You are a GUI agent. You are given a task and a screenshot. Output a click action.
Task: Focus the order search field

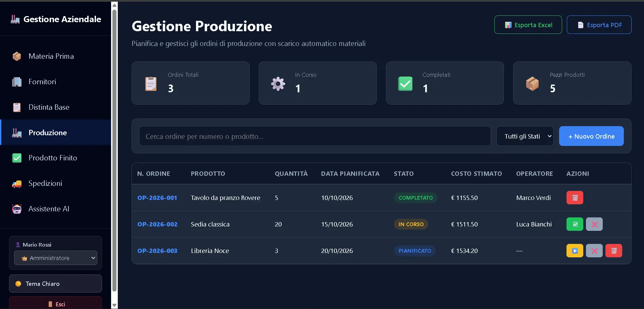(x=315, y=136)
